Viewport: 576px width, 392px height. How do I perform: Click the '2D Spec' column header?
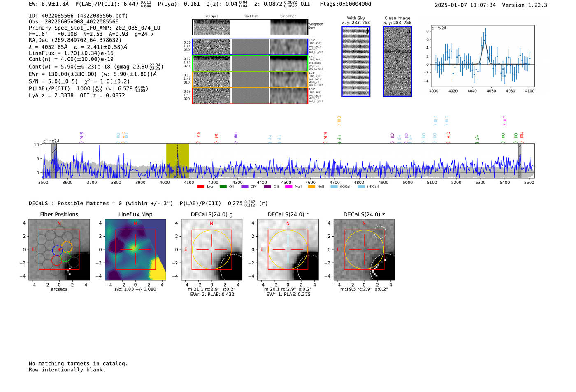[x=212, y=16]
